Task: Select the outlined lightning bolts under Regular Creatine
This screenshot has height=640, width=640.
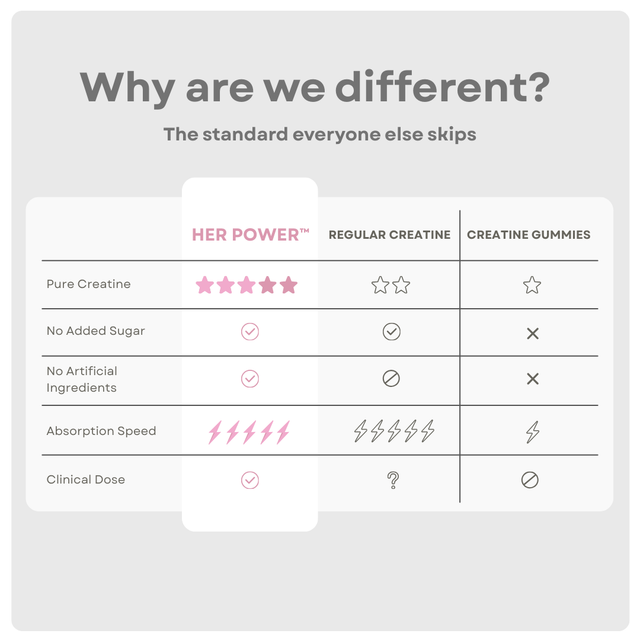Action: (x=393, y=432)
